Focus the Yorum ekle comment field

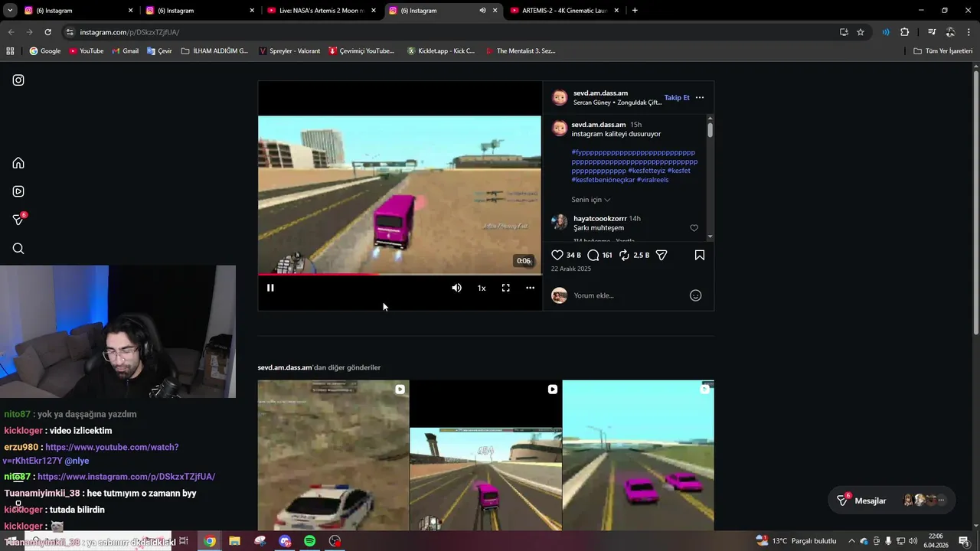coord(628,295)
